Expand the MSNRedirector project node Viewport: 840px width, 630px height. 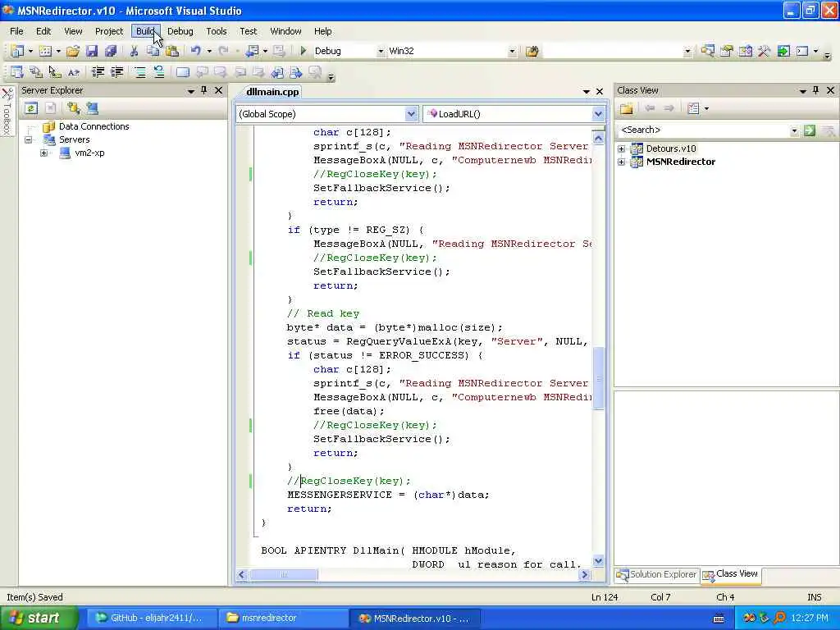pyautogui.click(x=622, y=162)
